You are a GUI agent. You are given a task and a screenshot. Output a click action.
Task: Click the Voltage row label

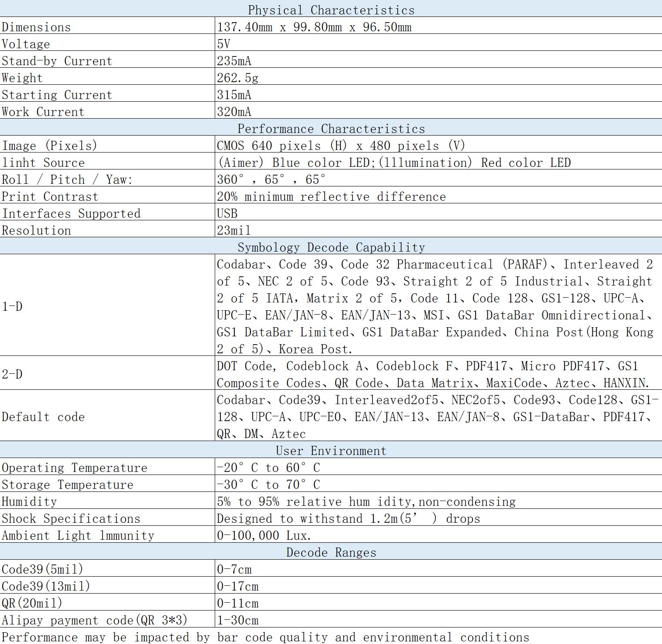pos(26,44)
